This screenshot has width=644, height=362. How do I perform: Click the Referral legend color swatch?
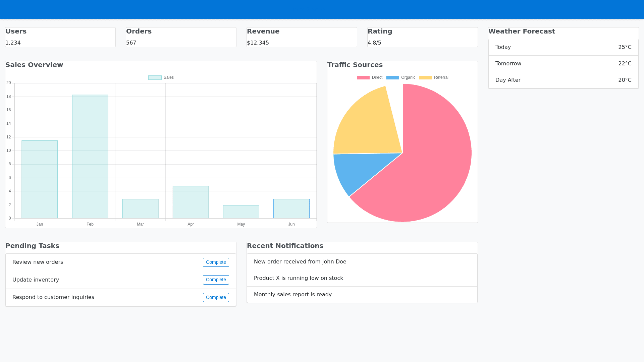tap(425, 77)
